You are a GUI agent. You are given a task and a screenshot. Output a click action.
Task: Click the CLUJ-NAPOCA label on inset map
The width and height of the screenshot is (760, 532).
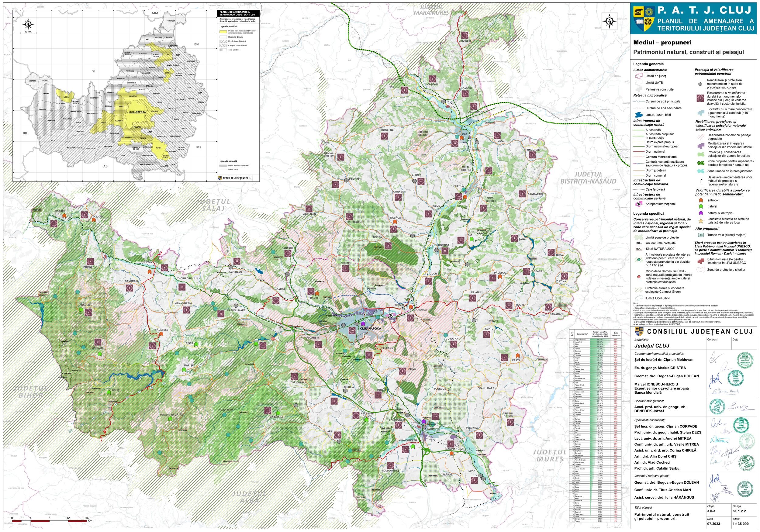click(x=138, y=112)
